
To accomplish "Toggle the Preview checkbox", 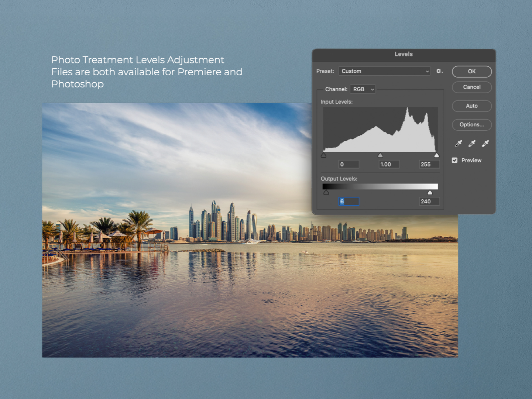I will [x=455, y=160].
